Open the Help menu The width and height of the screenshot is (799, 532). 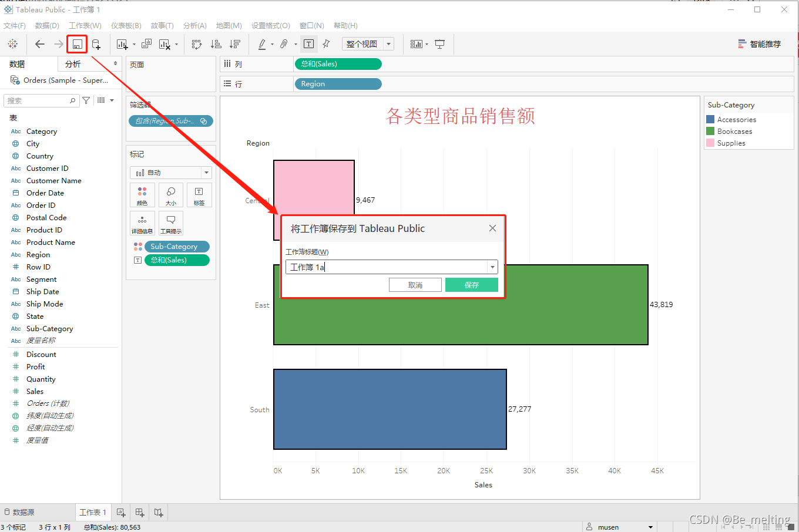pyautogui.click(x=345, y=26)
